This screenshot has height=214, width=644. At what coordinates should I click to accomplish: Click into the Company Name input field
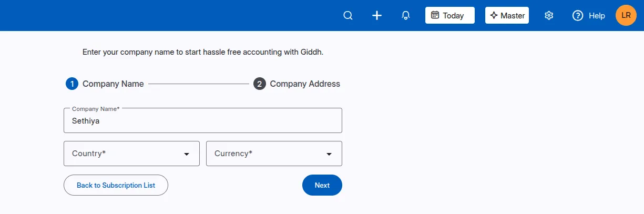coord(202,121)
